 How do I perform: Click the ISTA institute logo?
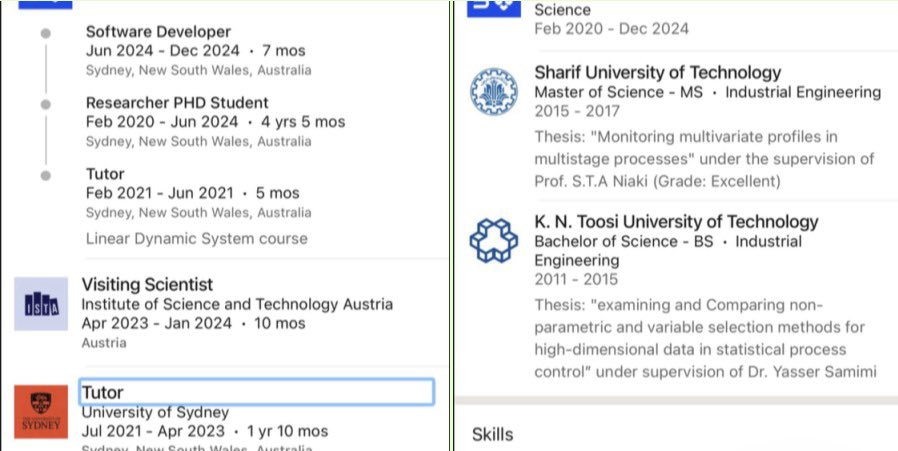[41, 304]
